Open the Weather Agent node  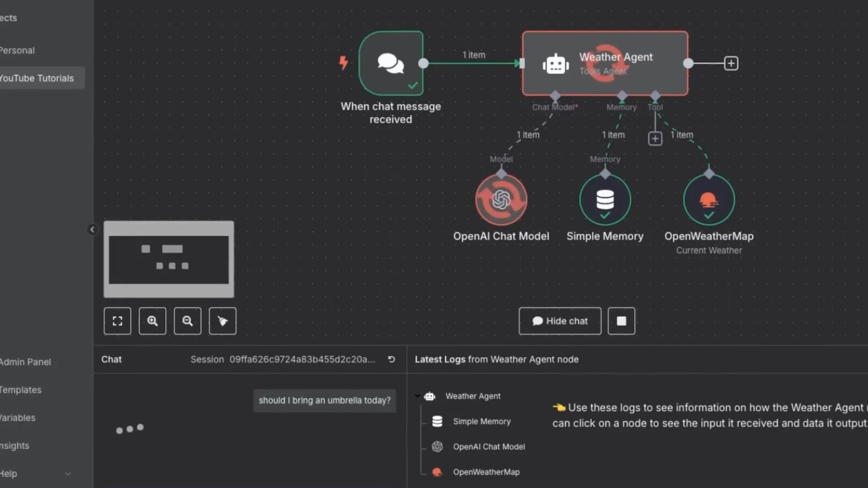[605, 63]
